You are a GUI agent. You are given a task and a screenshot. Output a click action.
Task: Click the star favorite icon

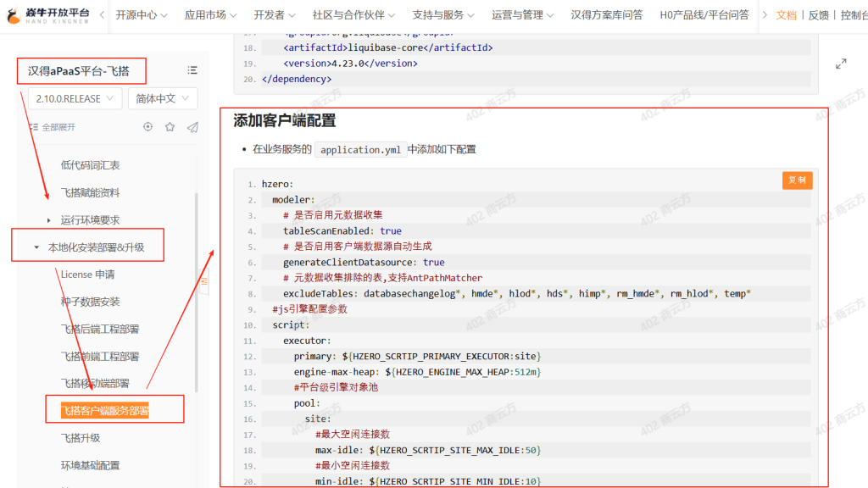tap(170, 127)
